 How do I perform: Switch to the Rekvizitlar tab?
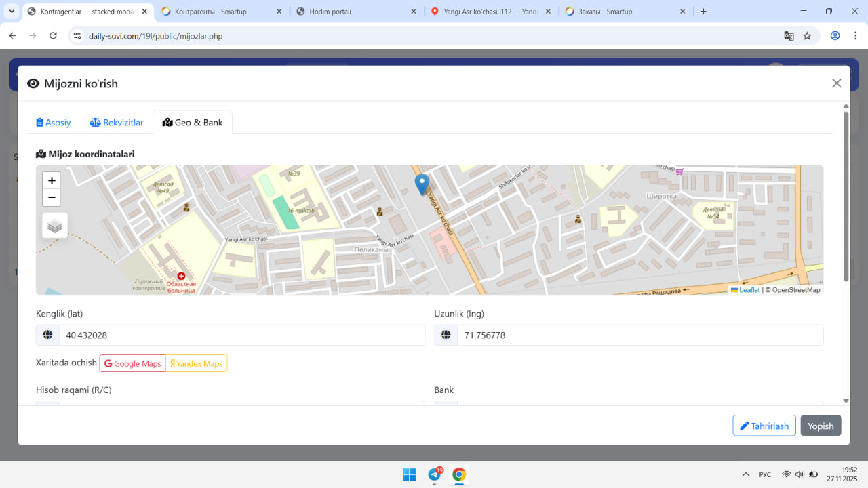(117, 123)
